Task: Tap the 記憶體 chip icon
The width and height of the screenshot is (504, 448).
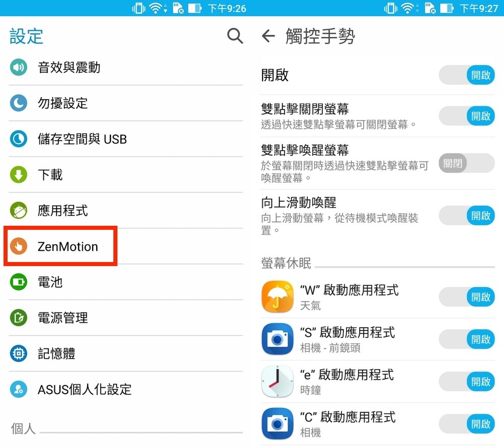Action: coord(19,353)
